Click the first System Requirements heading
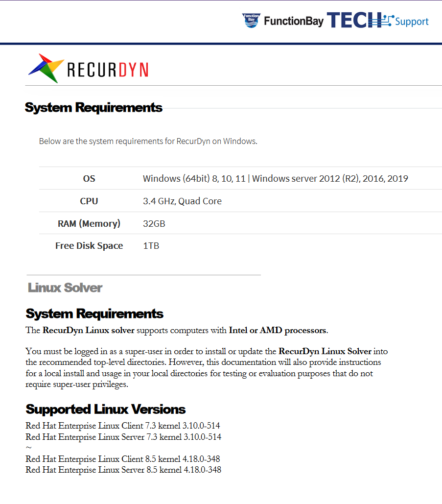This screenshot has height=504, width=442. coord(93,107)
